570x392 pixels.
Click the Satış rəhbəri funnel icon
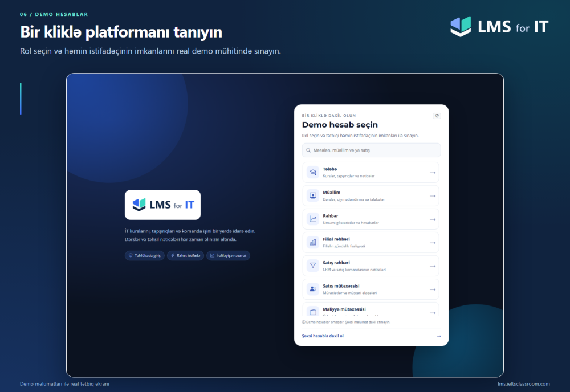click(312, 266)
